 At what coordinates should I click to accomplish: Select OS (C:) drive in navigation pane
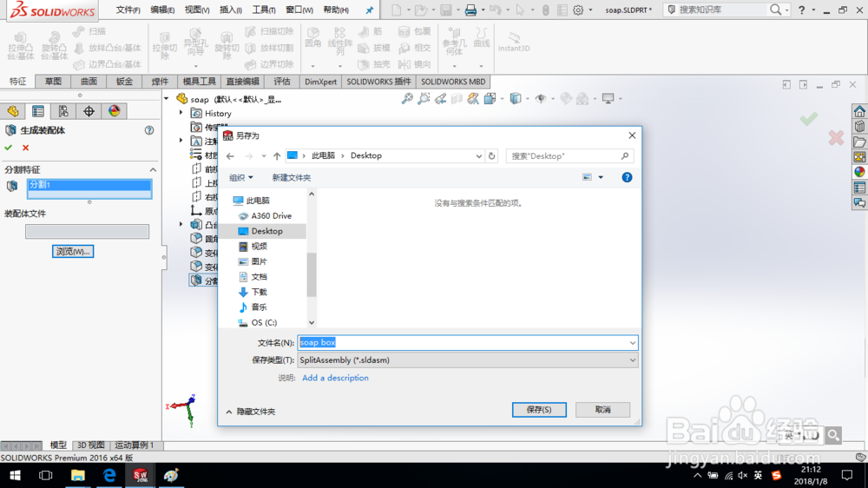pyautogui.click(x=264, y=322)
